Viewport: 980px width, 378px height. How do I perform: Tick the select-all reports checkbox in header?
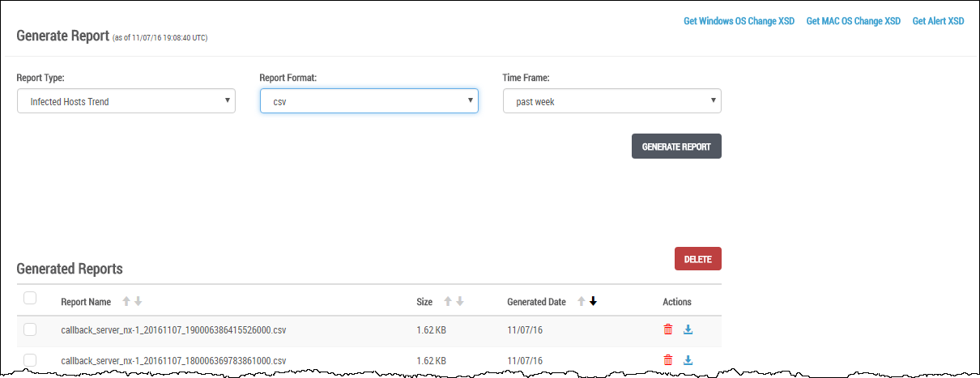click(x=30, y=298)
